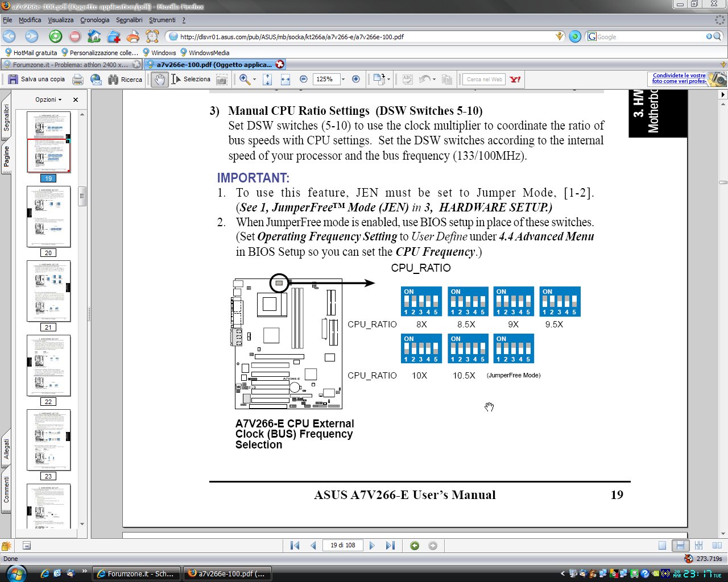Click the Firefox Back navigation button

pos(10,36)
